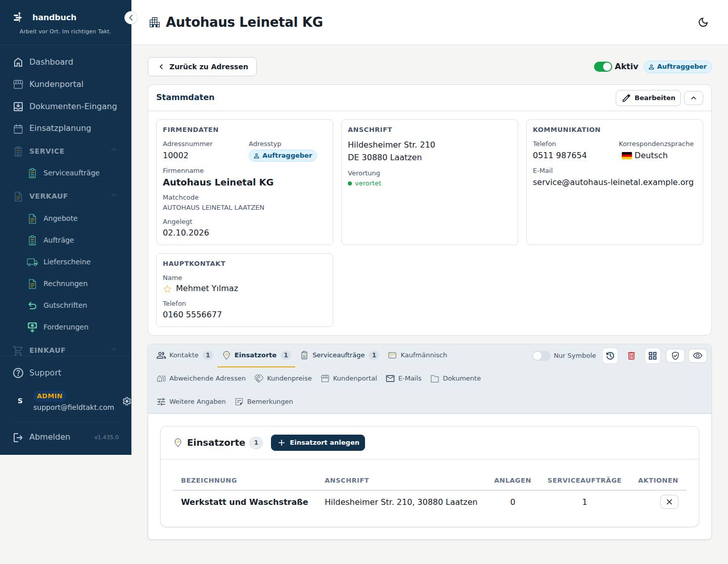Collapse the Stammdaten panel
Screen dimensions: 728x564
pyautogui.click(x=694, y=98)
